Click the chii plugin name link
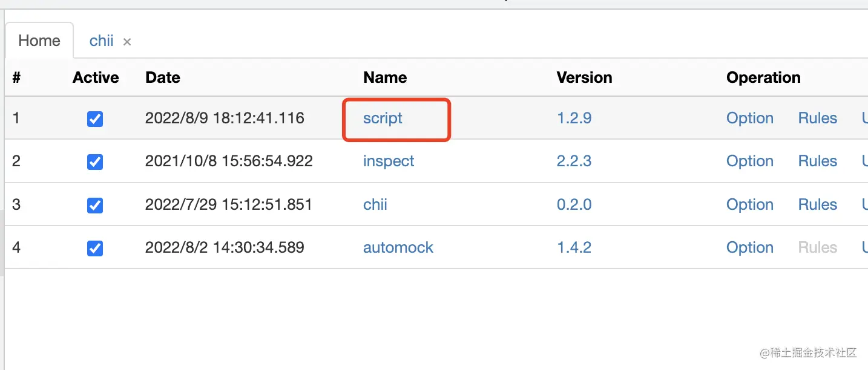 coord(375,204)
